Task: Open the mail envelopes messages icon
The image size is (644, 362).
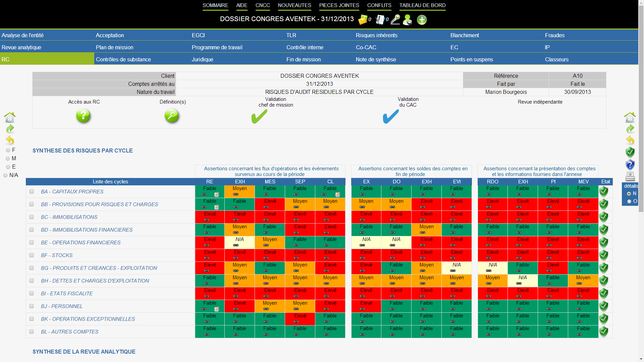Action: pyautogui.click(x=363, y=19)
